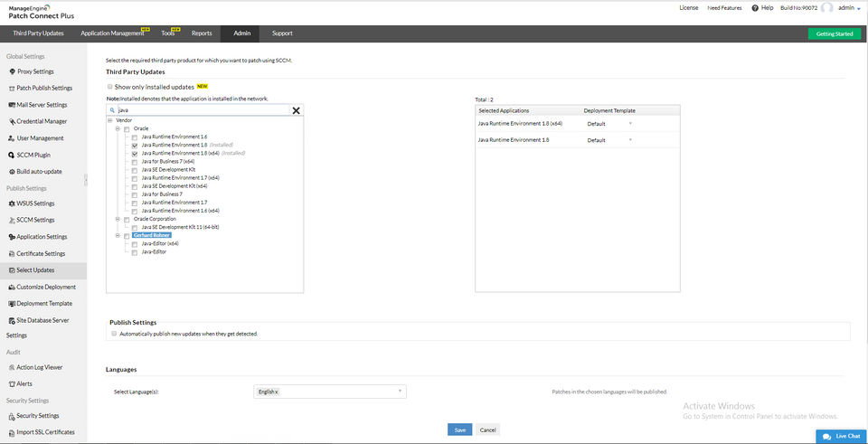
Task: Click the Live Chat button label
Action: (848, 436)
